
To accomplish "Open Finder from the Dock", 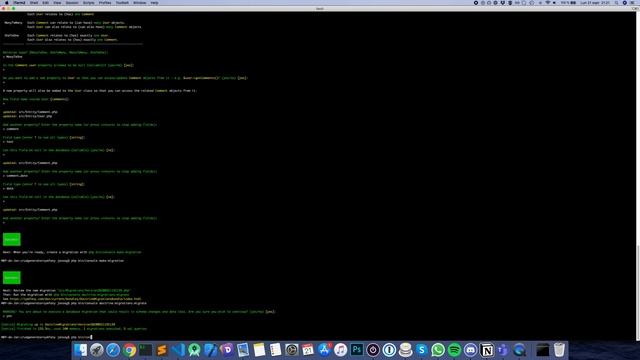I will [80, 350].
